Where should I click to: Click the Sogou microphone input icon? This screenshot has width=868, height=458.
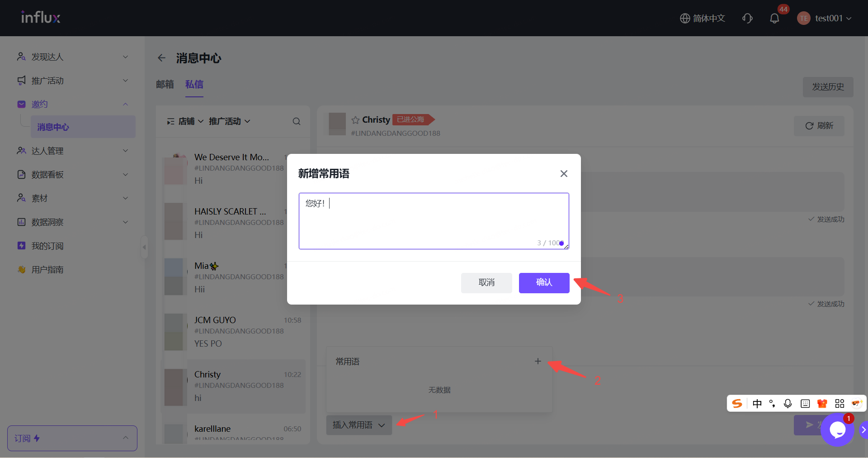coord(788,403)
